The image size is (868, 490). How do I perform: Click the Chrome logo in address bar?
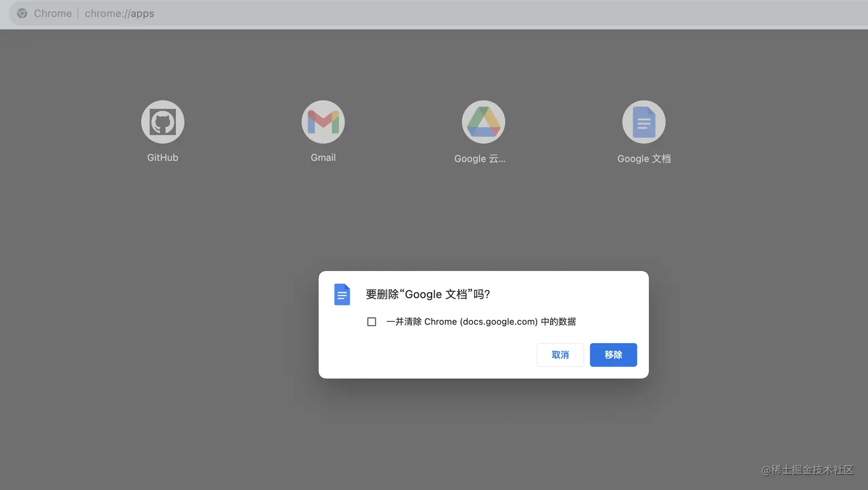click(x=22, y=13)
